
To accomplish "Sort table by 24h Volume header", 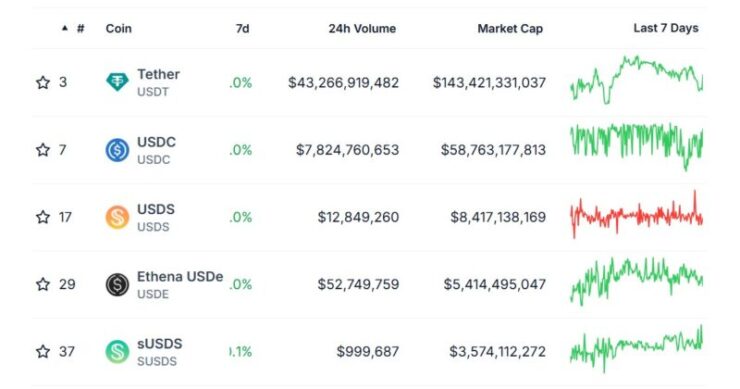I will pos(362,28).
